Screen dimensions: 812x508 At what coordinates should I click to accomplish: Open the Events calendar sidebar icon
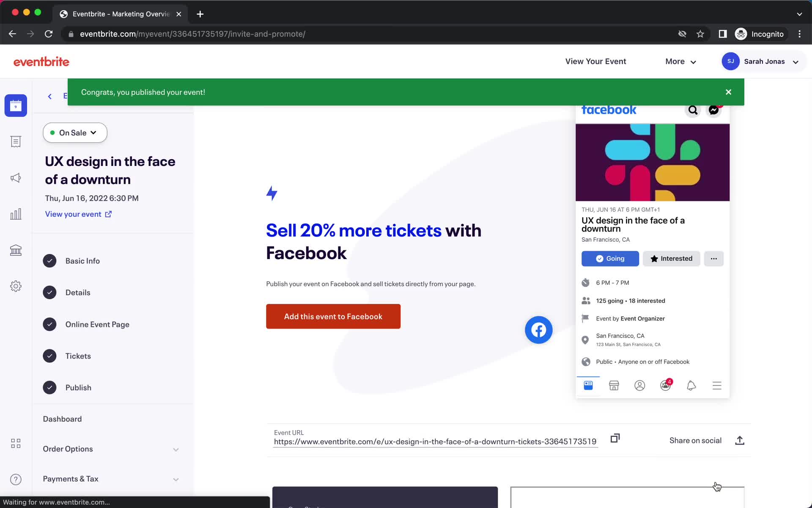[16, 105]
